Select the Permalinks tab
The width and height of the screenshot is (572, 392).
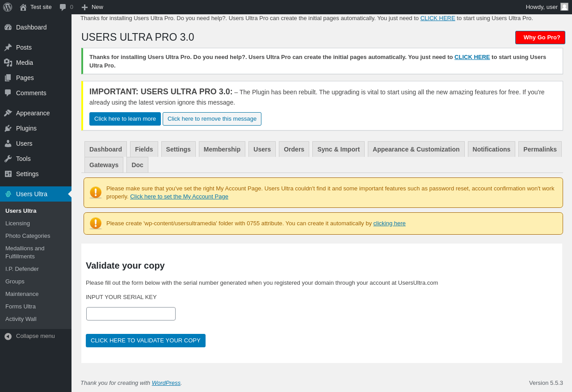(x=540, y=149)
